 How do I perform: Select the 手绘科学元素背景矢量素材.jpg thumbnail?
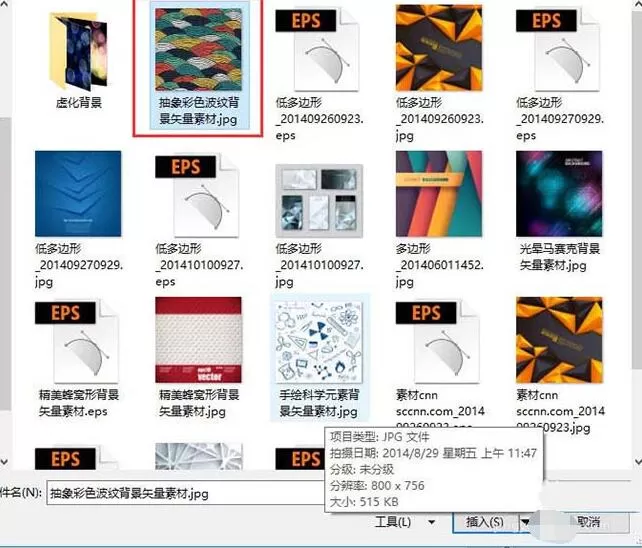319,342
